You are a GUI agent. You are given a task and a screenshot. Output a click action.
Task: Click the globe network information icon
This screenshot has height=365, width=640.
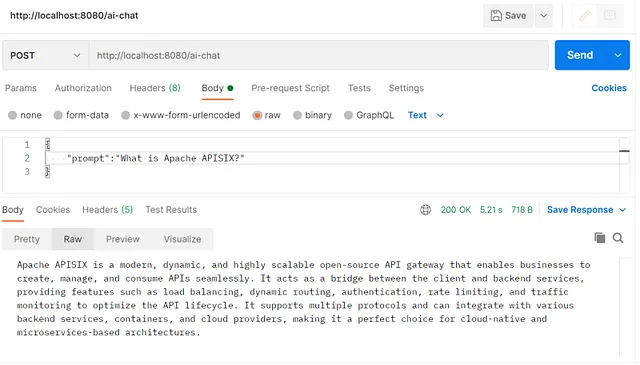(425, 210)
